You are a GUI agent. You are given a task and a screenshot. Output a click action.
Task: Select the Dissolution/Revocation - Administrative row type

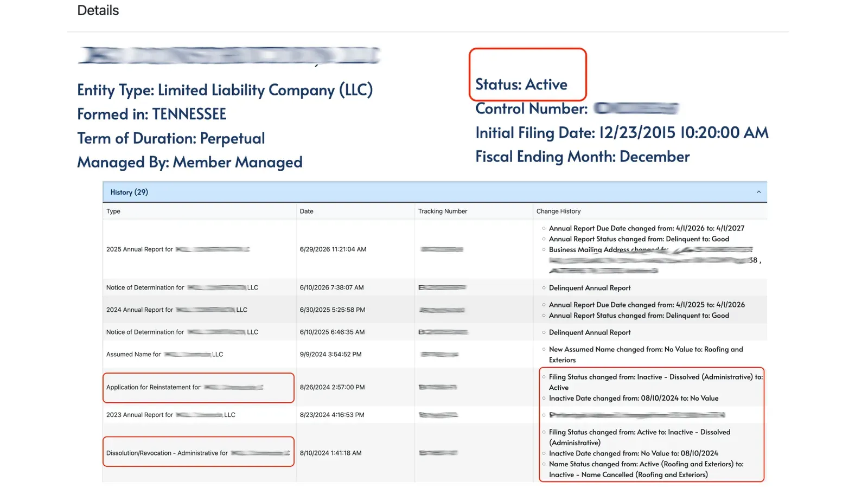[198, 453]
